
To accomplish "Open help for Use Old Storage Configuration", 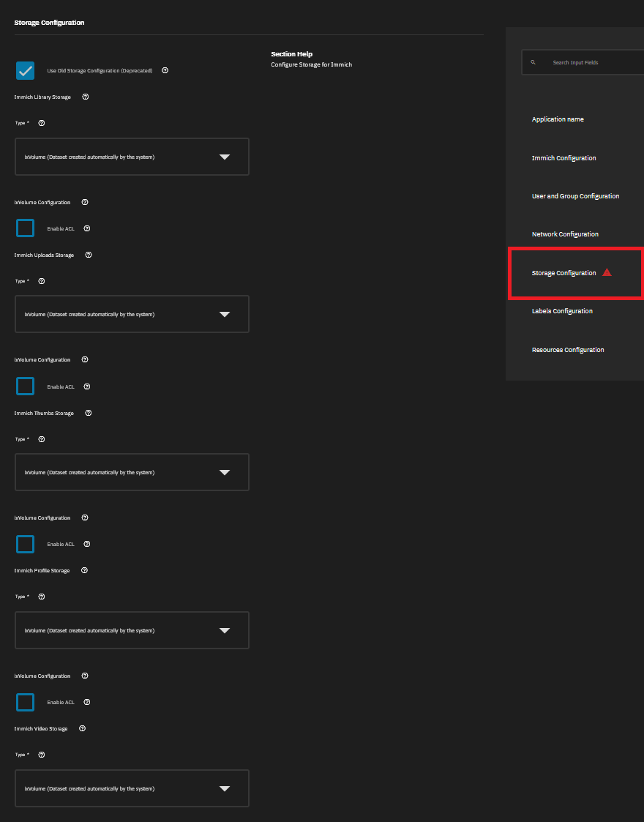I will [x=165, y=70].
